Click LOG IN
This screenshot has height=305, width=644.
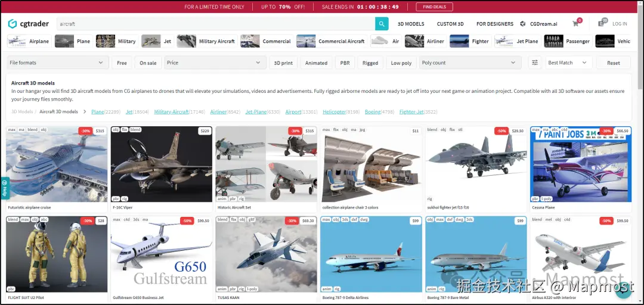coord(620,24)
